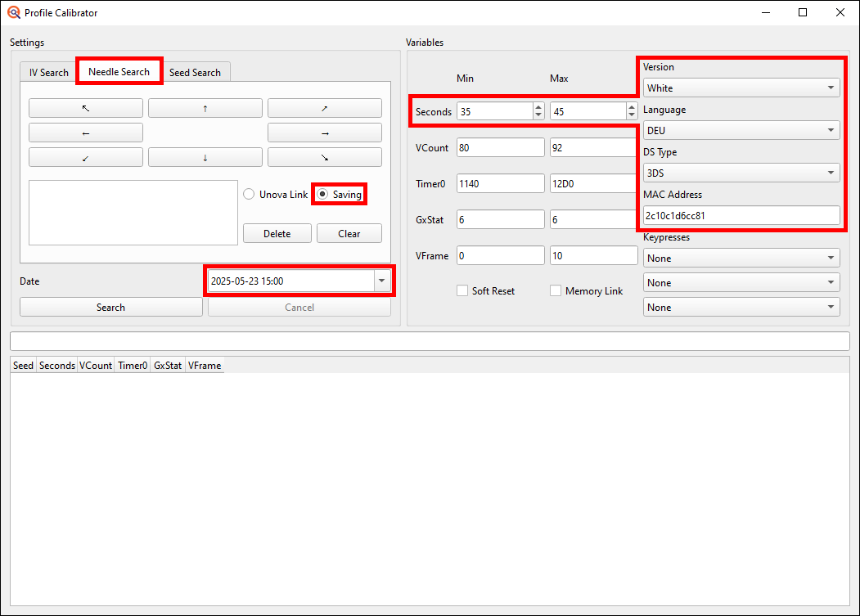860x616 pixels.
Task: Click the GxStat column header in results
Action: pos(167,366)
